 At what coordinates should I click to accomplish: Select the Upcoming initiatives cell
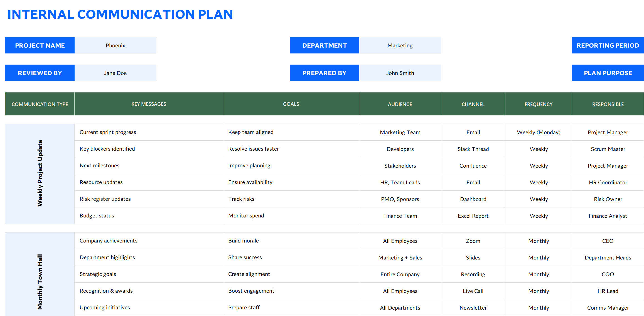pos(149,308)
